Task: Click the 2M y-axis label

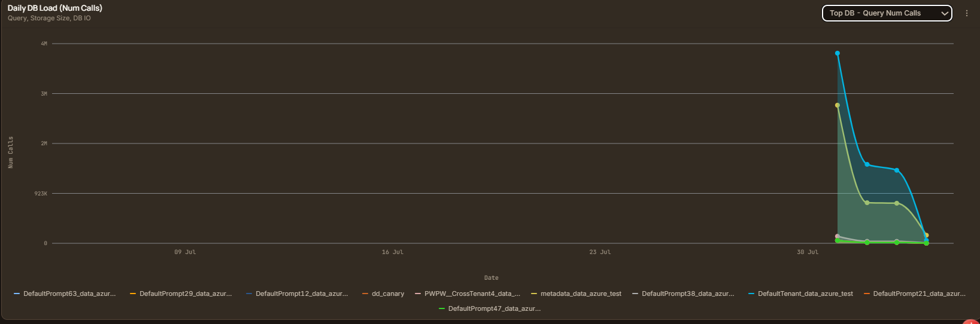Action: (x=44, y=143)
